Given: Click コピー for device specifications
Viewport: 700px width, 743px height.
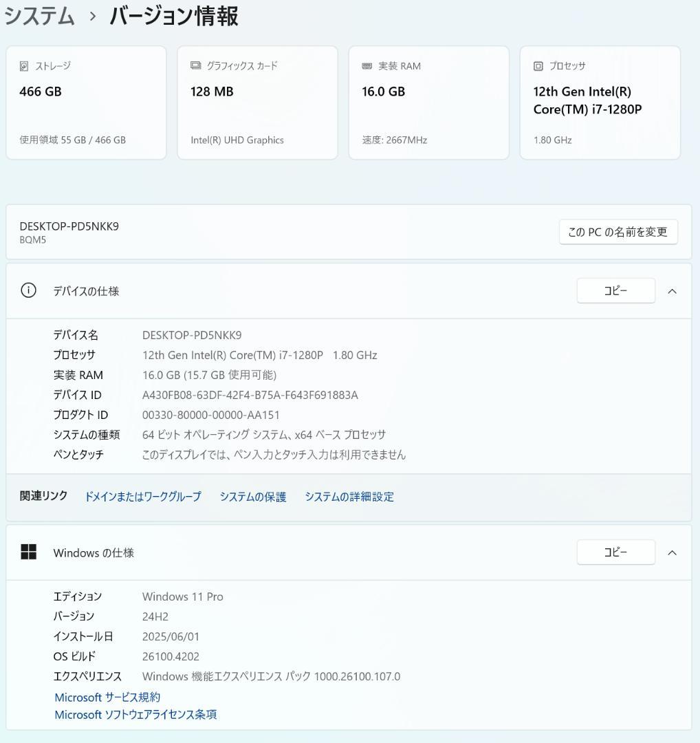Looking at the screenshot, I should 615,290.
